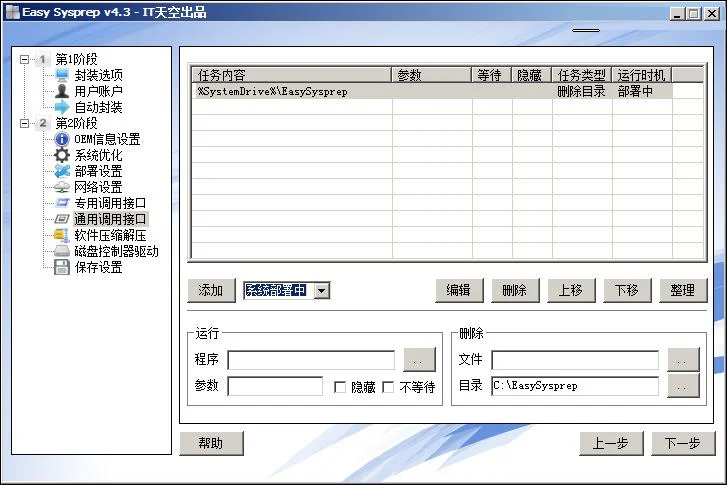Proceed with 下一步 button

point(683,443)
